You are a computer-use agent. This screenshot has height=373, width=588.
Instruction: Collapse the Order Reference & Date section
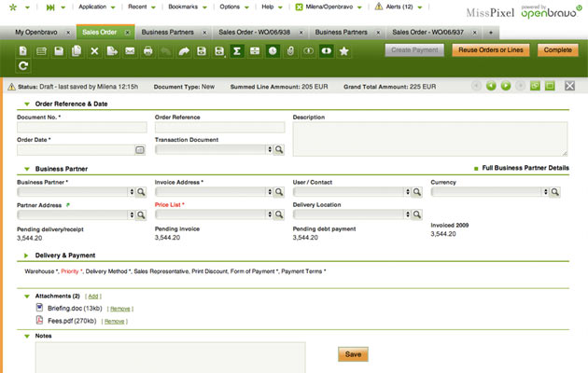click(x=27, y=104)
